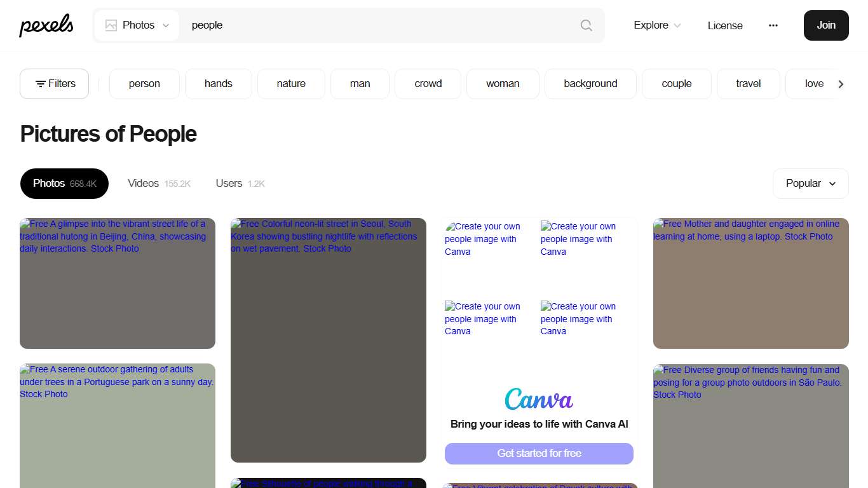Open the License link
The image size is (868, 488).
point(725,25)
